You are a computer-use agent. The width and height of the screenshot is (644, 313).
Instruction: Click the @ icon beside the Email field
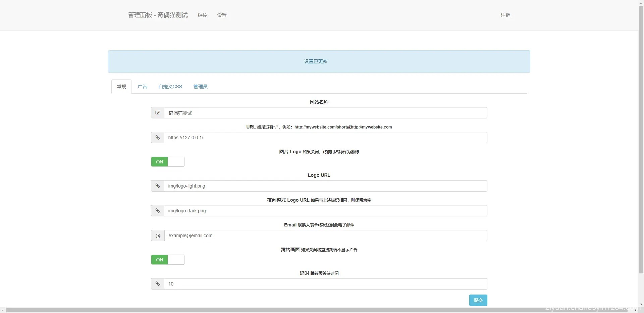point(158,235)
